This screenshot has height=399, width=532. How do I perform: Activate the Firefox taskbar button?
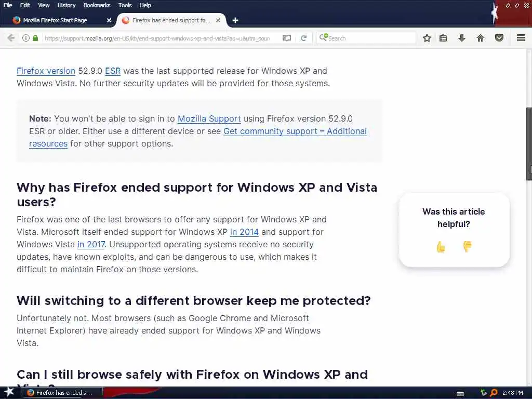click(62, 393)
